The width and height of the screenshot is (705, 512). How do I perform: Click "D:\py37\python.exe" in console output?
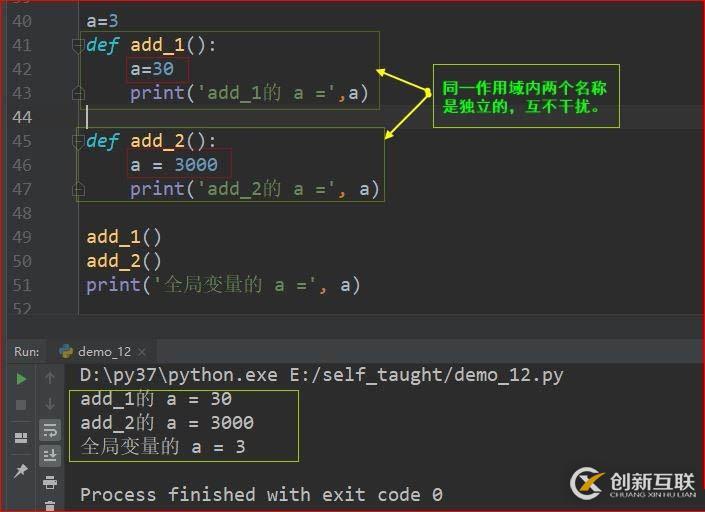coord(179,375)
